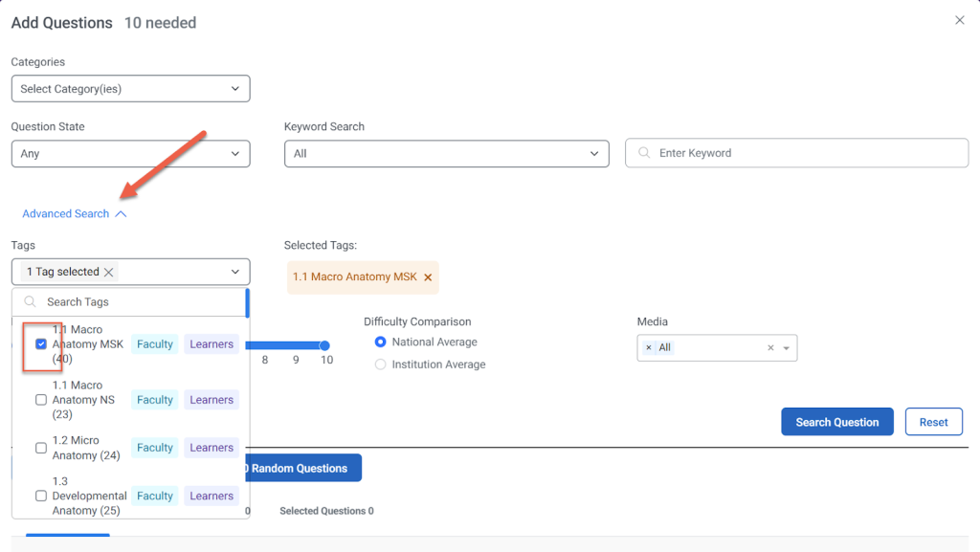This screenshot has height=552, width=980.
Task: Click the magnifier icon in Search Tags
Action: [30, 301]
